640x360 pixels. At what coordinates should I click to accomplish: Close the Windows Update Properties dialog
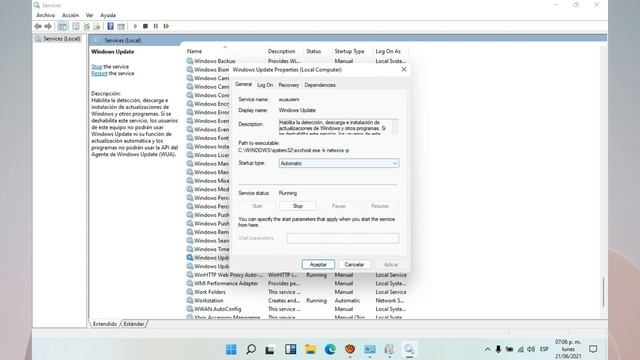(x=404, y=70)
